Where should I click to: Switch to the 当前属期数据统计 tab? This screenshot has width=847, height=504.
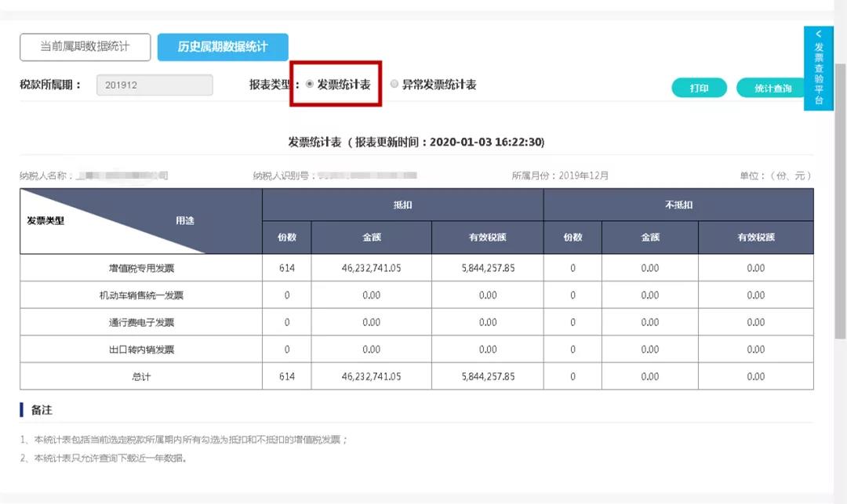pyautogui.click(x=83, y=47)
